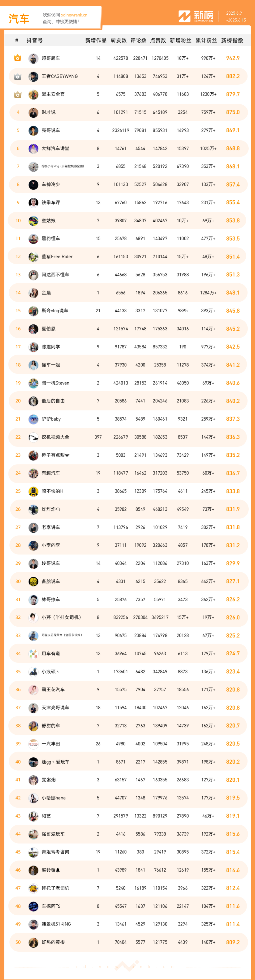
Task: Click the 骑不快的H yellow avatar
Action: 34,491
